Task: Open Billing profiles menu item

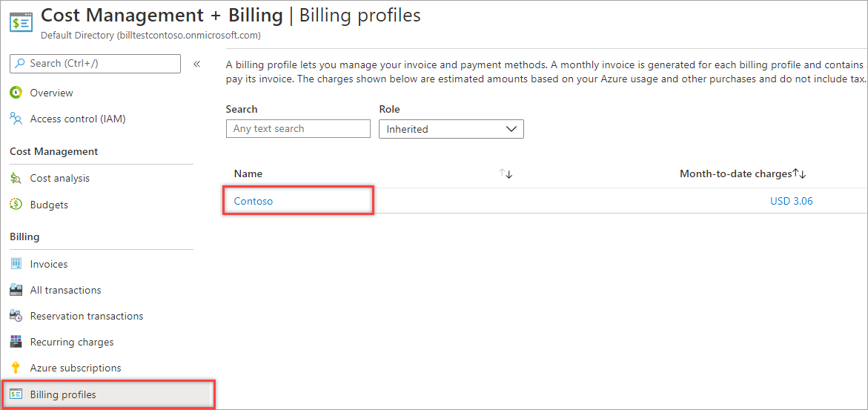Action: [63, 394]
